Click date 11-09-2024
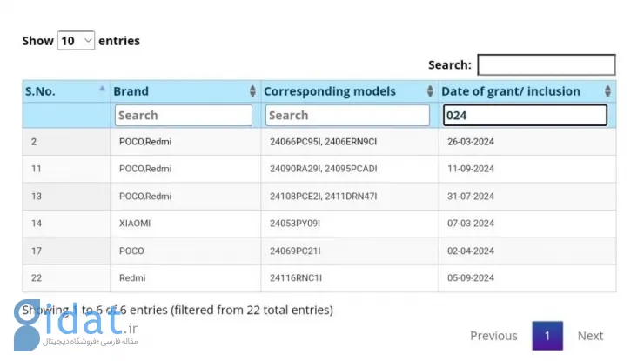 click(x=471, y=169)
